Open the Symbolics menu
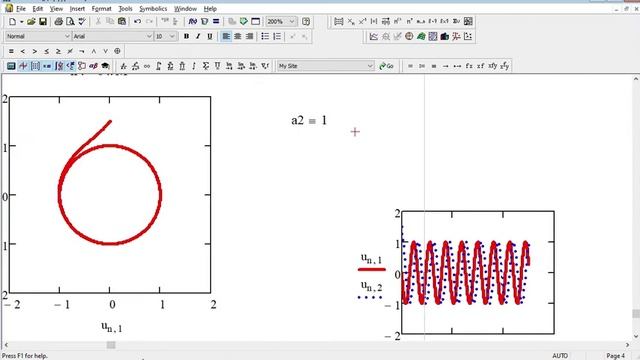This screenshot has height=360, width=640. [x=153, y=9]
